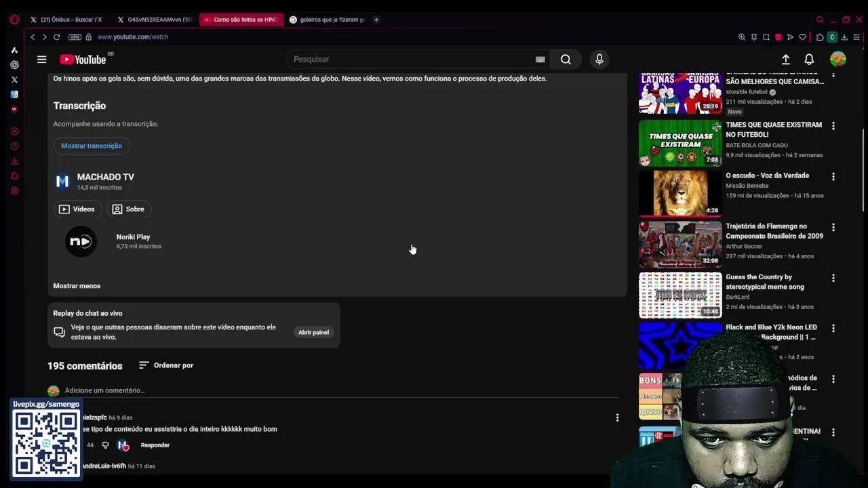Click the Vídeos channel button
The height and width of the screenshot is (488, 868).
click(77, 209)
